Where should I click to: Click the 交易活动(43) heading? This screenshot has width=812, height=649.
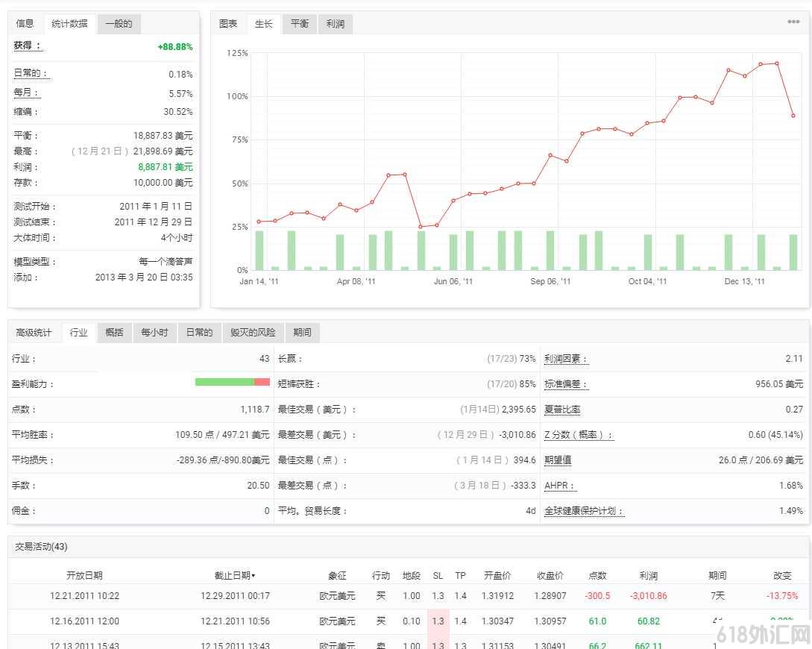click(x=41, y=547)
